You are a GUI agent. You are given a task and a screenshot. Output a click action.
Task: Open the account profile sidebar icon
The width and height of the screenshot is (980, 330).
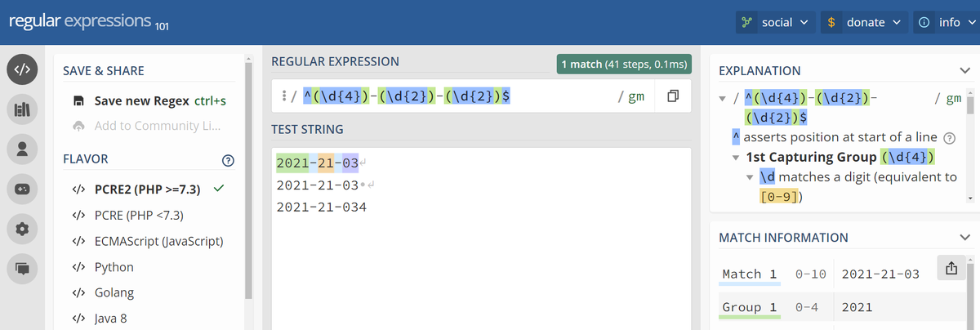pos(23,149)
